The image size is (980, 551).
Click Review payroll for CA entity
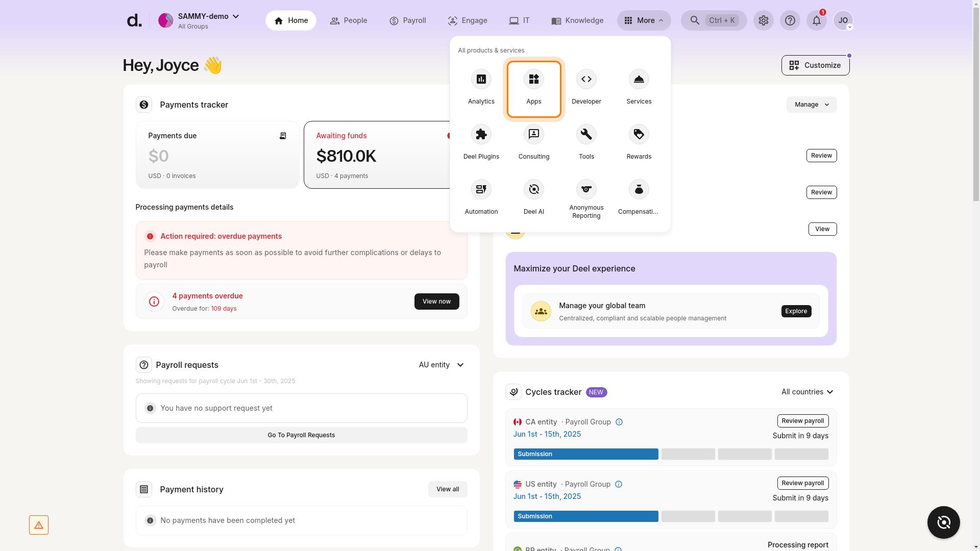[803, 421]
